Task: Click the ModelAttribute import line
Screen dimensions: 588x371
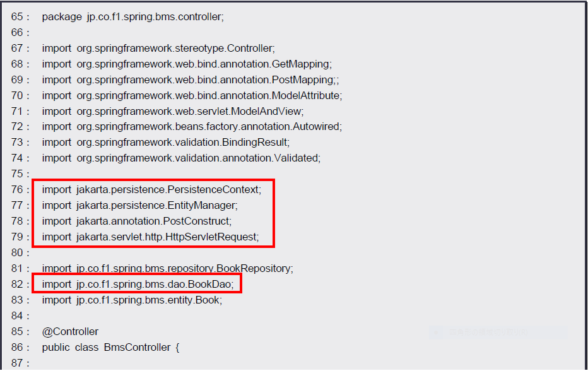Action: pyautogui.click(x=192, y=96)
